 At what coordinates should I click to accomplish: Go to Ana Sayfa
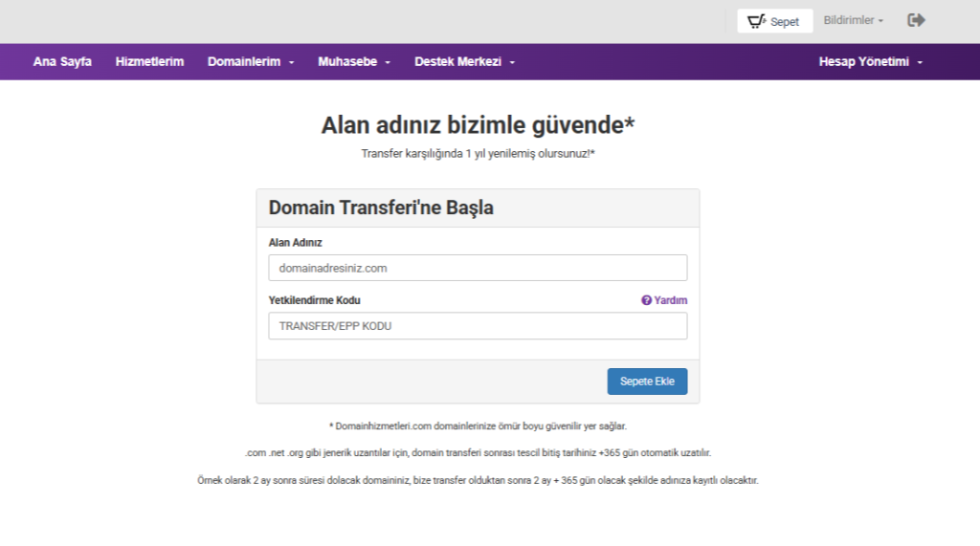[62, 61]
